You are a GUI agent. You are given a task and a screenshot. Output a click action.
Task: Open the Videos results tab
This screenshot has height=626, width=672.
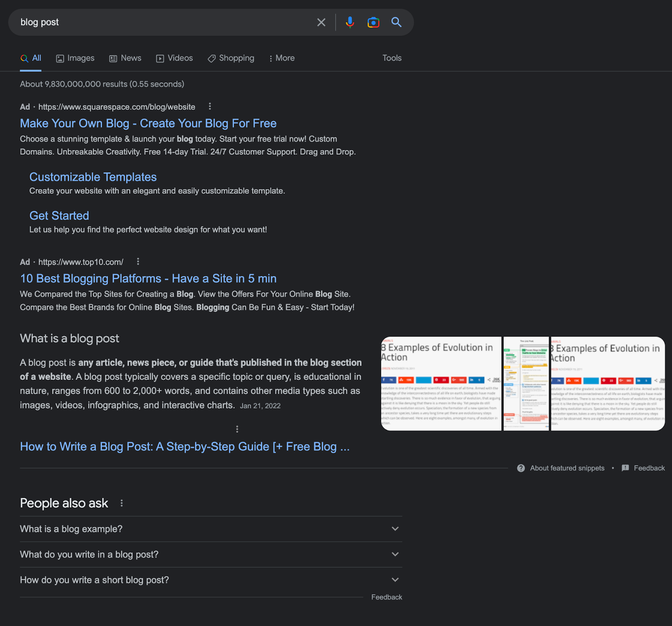tap(175, 58)
